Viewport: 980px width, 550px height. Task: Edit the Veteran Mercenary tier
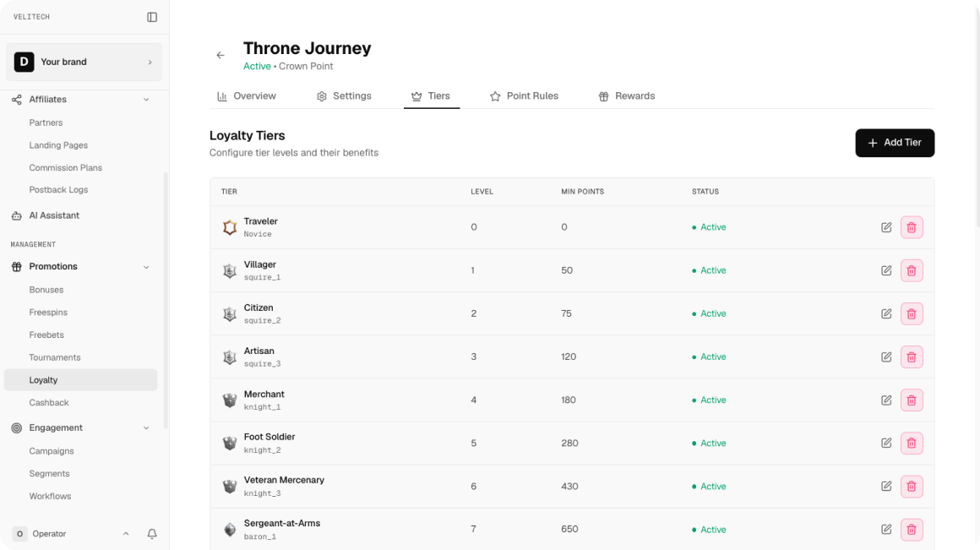coord(886,487)
